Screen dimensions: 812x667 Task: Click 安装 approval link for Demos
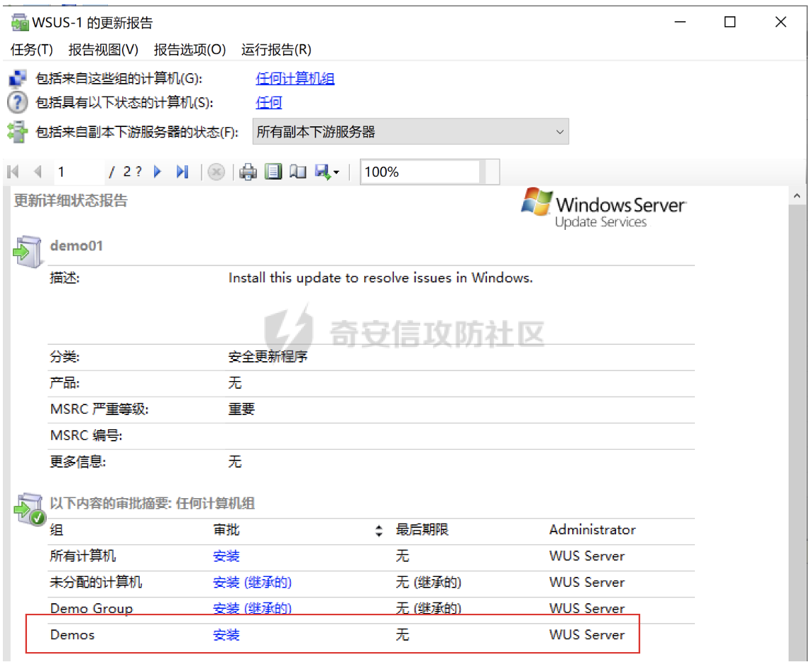226,635
